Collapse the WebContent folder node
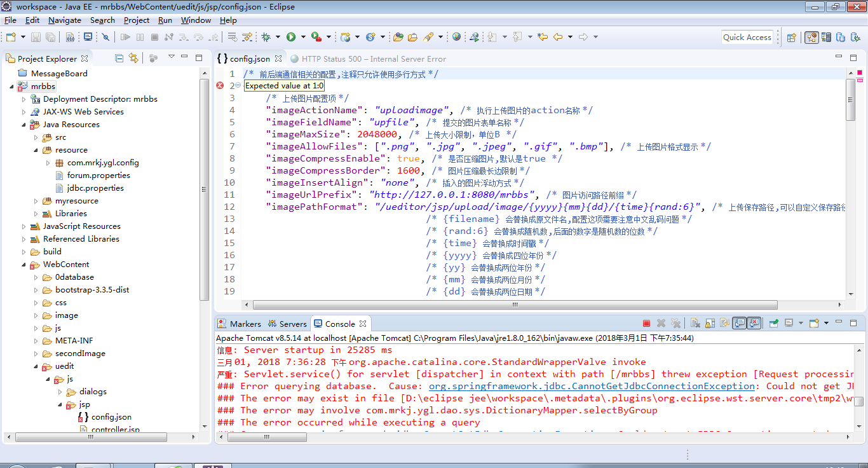Screen dimensions: 868x468 tap(24, 265)
